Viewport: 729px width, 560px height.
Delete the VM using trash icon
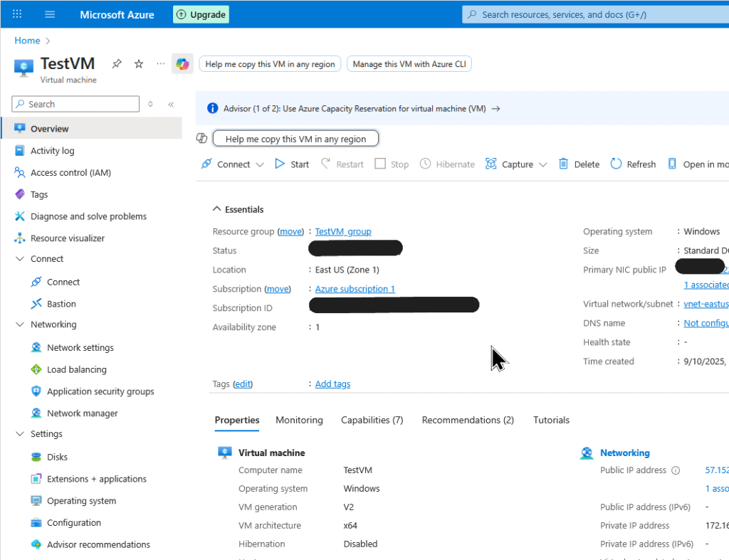click(x=564, y=164)
